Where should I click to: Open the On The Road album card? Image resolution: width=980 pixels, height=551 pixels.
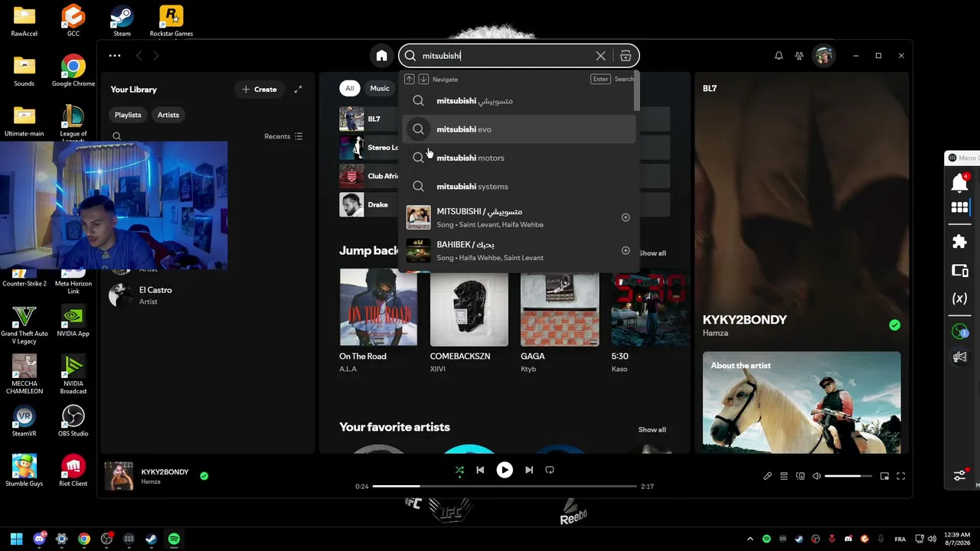click(378, 321)
